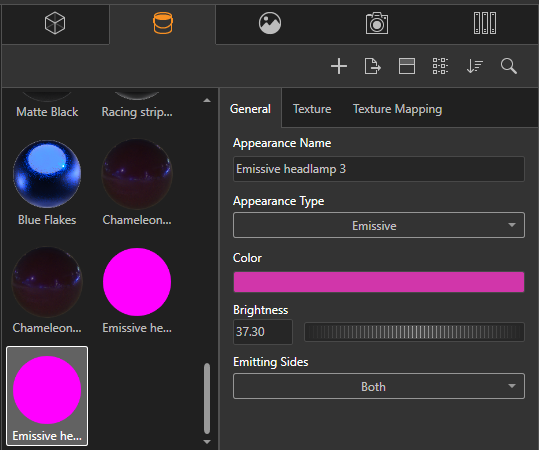
Task: Open the Model cube tab icon
Action: pyautogui.click(x=55, y=23)
